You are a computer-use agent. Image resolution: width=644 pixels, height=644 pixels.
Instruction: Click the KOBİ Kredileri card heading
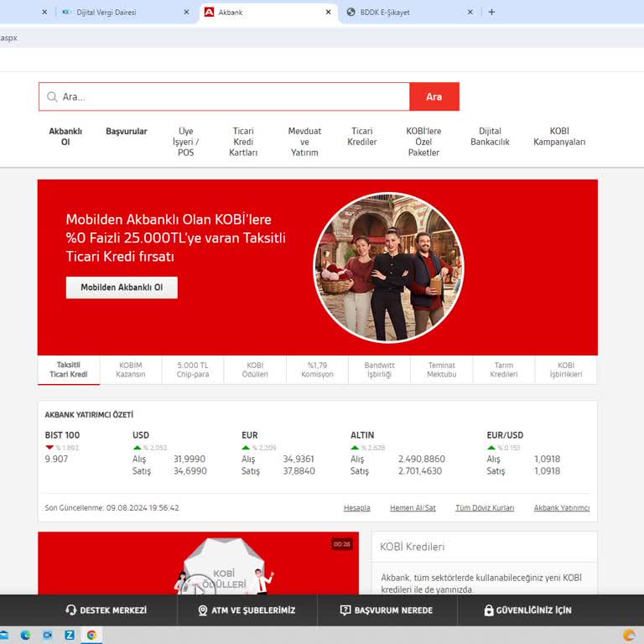(412, 547)
